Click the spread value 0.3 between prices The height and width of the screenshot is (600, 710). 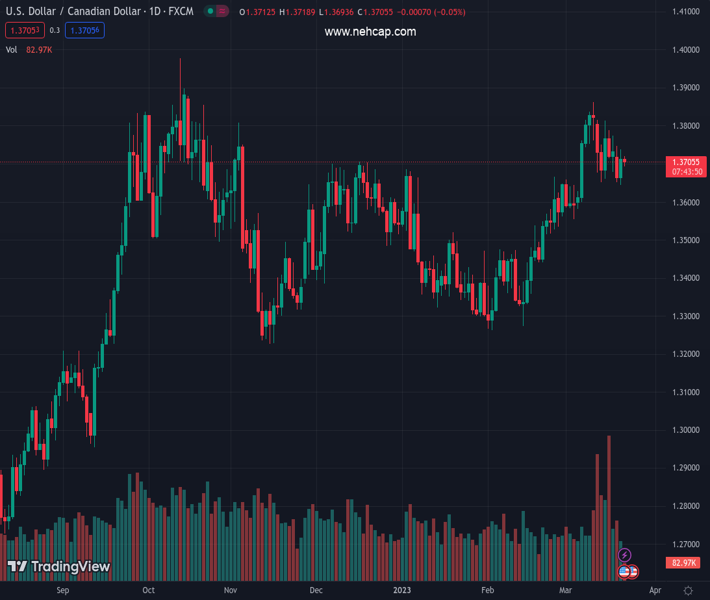pos(54,31)
